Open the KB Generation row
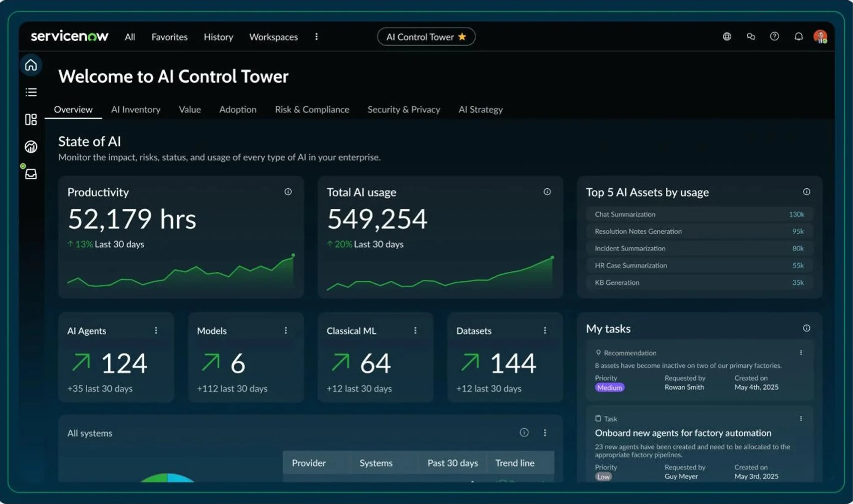853x504 pixels. tap(699, 282)
